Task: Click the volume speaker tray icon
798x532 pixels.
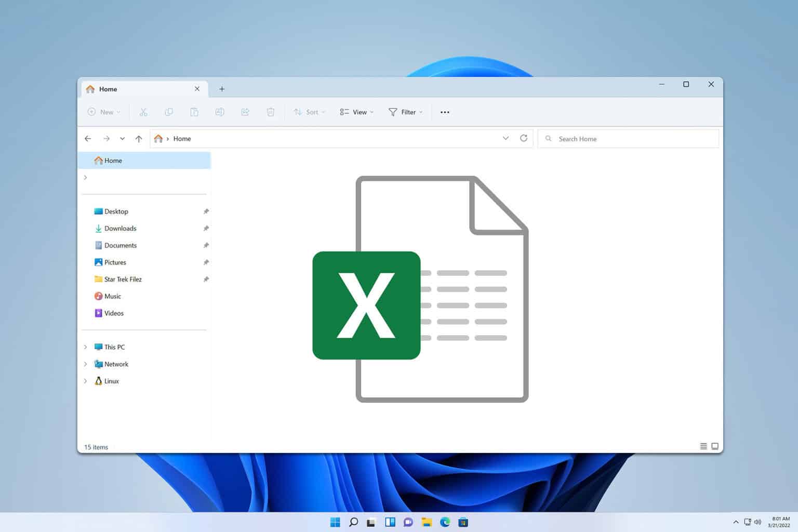Action: 757,522
